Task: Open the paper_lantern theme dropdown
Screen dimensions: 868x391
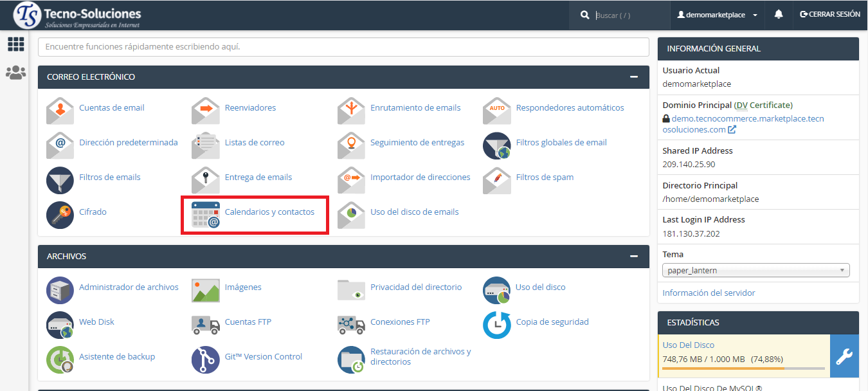Action: pyautogui.click(x=755, y=271)
